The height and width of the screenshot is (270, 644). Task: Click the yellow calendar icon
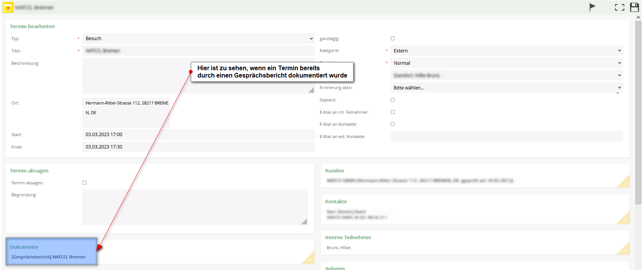click(x=8, y=8)
